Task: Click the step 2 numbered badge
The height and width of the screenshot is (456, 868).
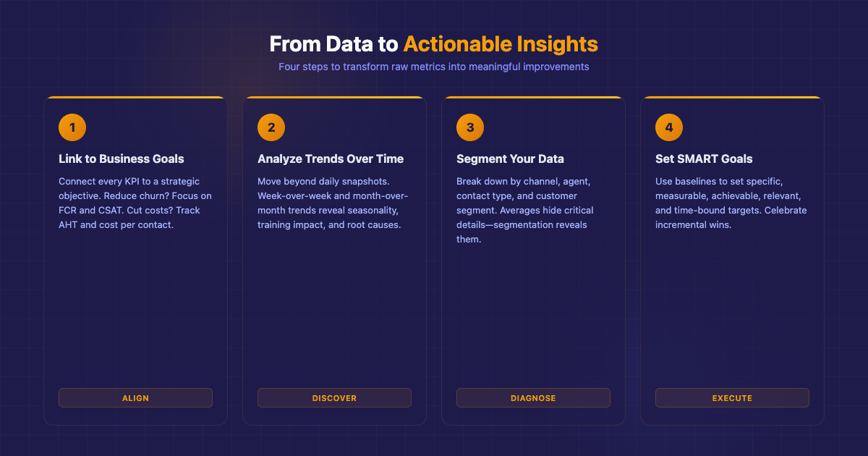Action: 271,127
